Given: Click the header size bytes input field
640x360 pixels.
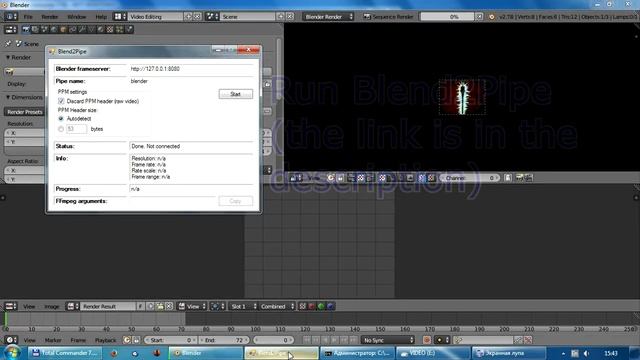Looking at the screenshot, I should (76, 129).
